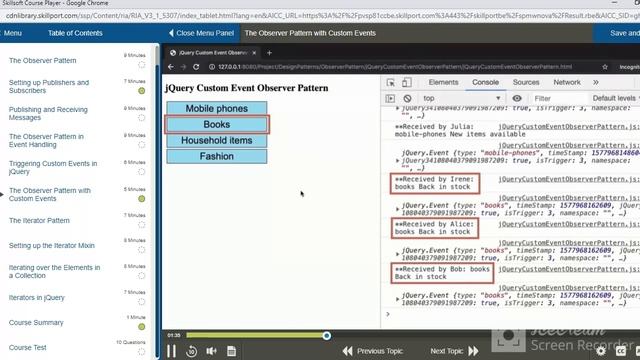
Task: Expand jQuery.Event below Received by Alice
Action: click(x=398, y=254)
